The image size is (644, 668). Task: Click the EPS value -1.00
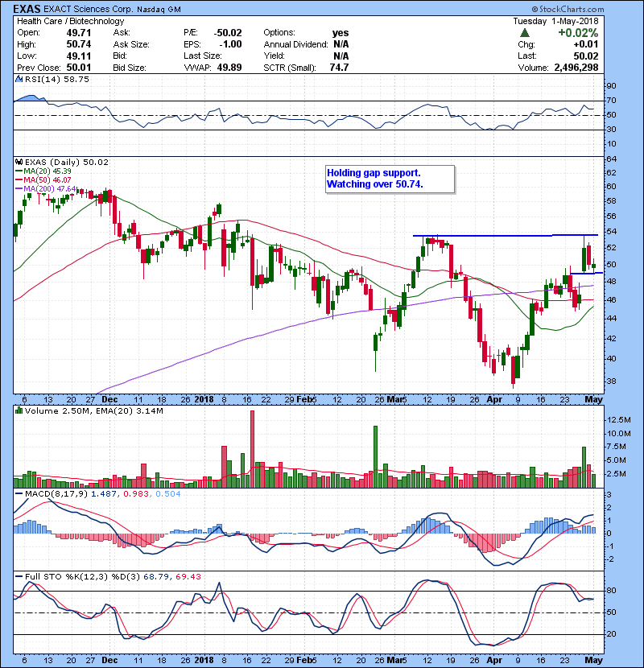pos(230,44)
